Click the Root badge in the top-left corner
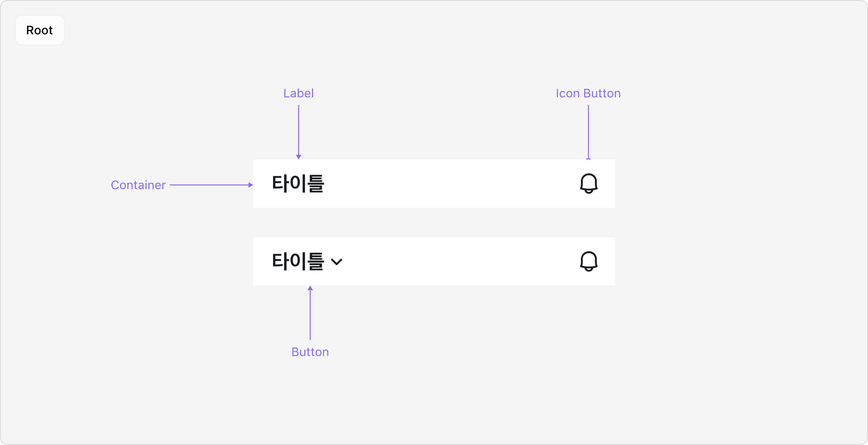 click(x=39, y=30)
